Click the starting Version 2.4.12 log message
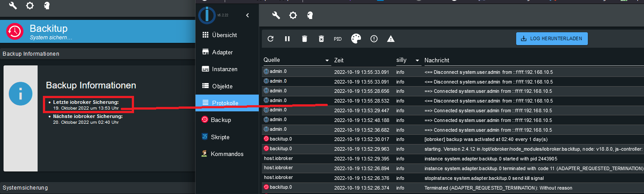644x194 pixels. tap(534, 149)
